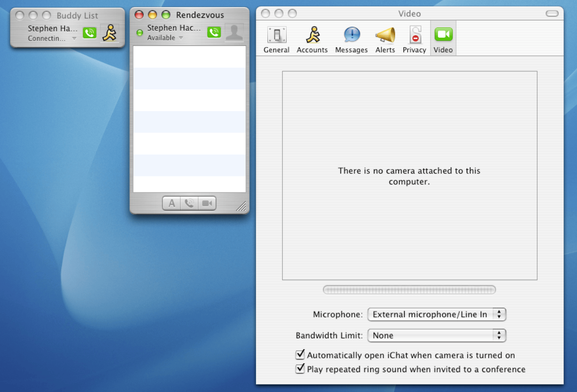This screenshot has width=577, height=392.
Task: Click the microphone level meter bar
Action: (409, 290)
